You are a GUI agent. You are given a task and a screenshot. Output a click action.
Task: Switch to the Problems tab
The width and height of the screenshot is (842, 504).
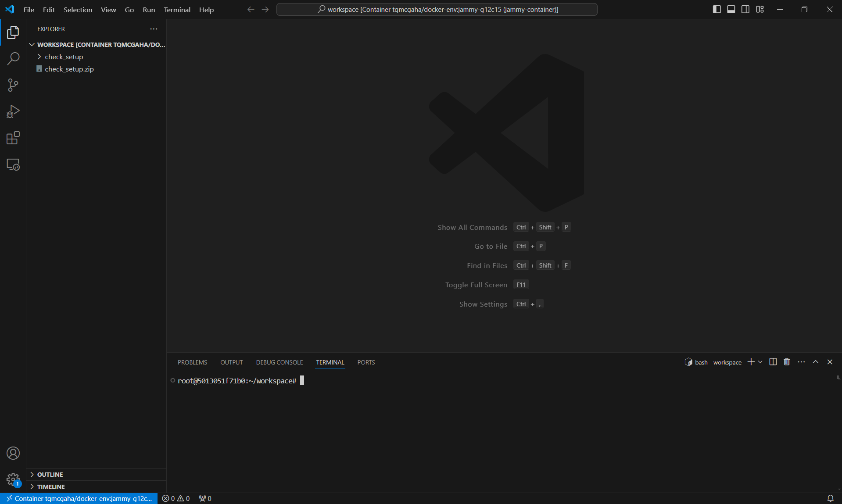pyautogui.click(x=192, y=362)
